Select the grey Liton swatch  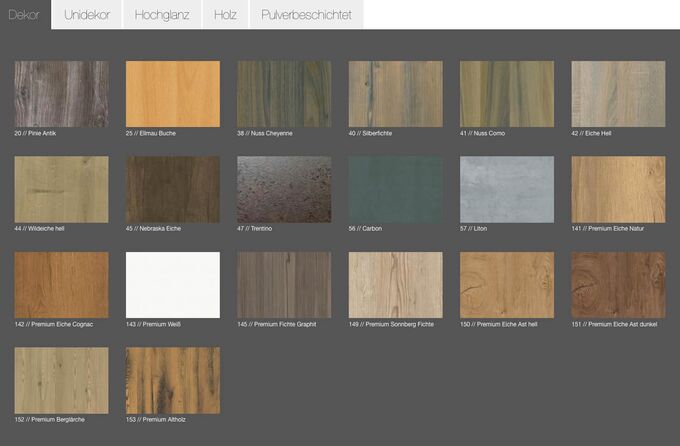(x=507, y=189)
